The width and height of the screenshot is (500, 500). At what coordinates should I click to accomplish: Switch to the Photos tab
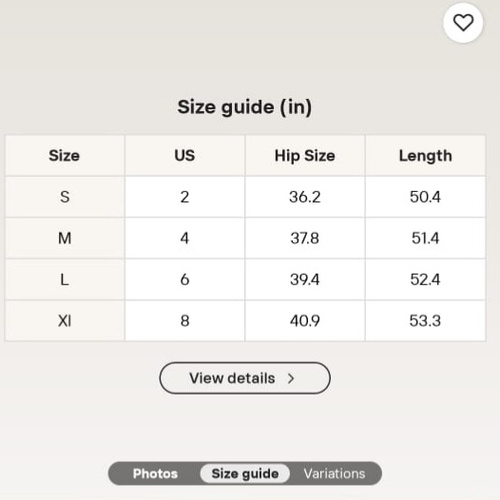[x=155, y=473]
